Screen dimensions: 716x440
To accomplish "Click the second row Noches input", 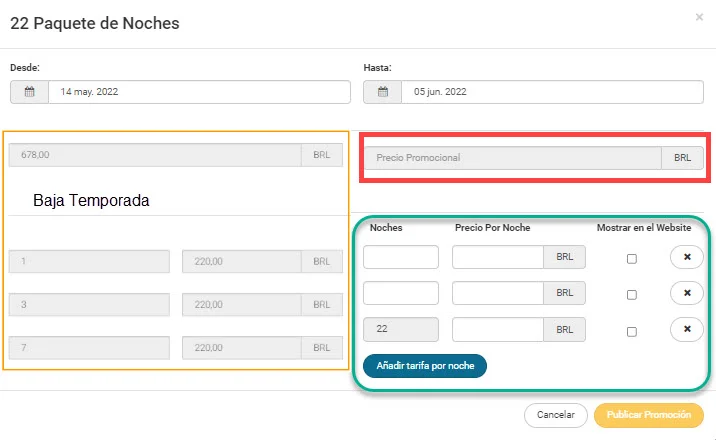I will coord(400,293).
